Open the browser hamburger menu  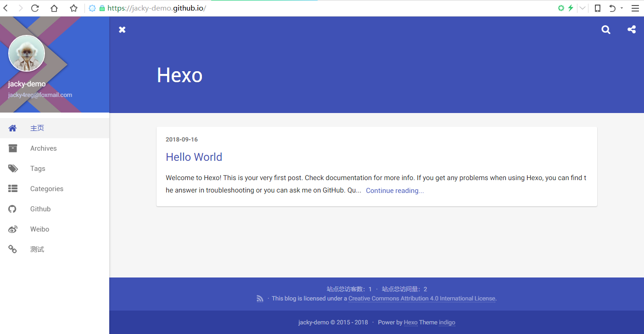[635, 8]
